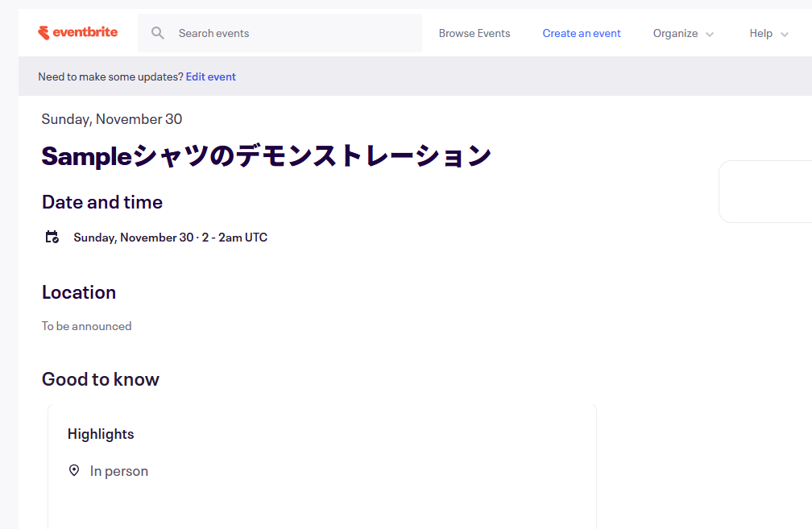
Task: Expand the Organize menu chevron
Action: pos(709,34)
